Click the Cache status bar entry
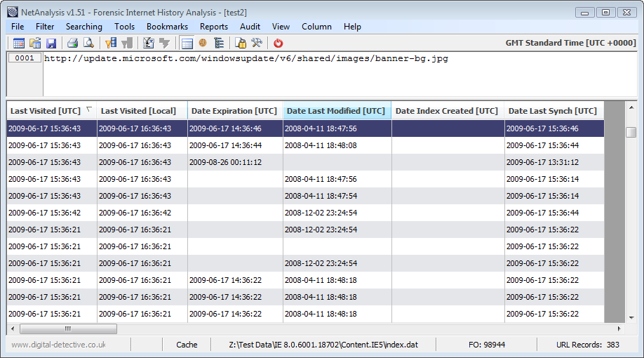Viewport: 644px width, 358px height. click(x=187, y=345)
